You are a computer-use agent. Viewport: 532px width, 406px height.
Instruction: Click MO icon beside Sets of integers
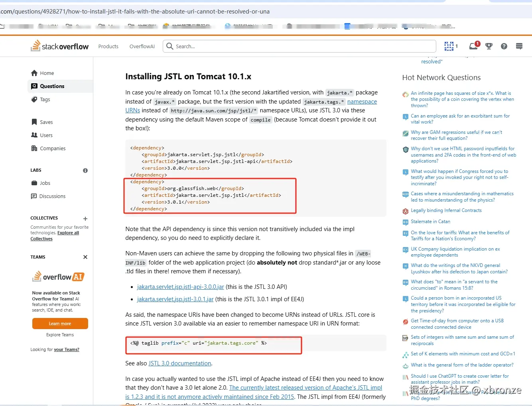pyautogui.click(x=405, y=338)
